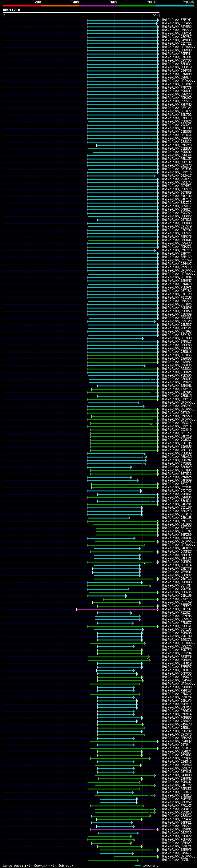
Task: Select the UniRef100_B6TTY7 label
Action: [x=176, y=433]
